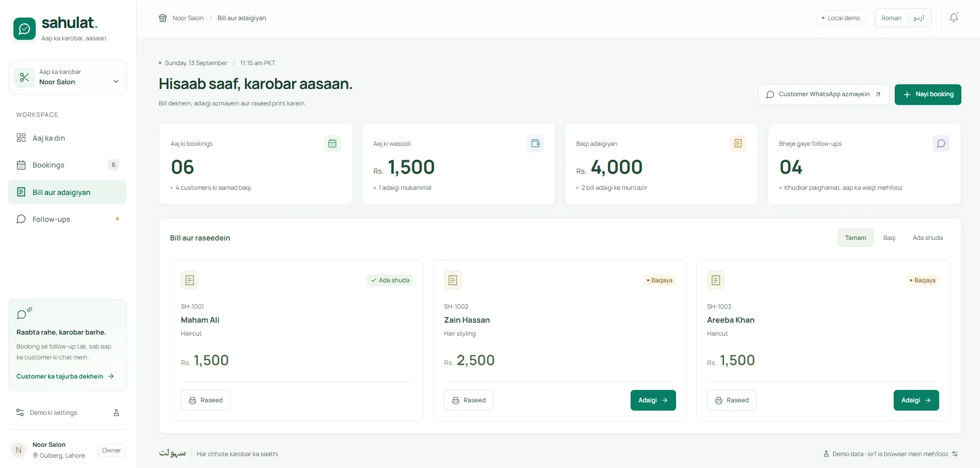Click the Bill aur adaigiyan receipt icon
The image size is (980, 468).
[21, 192]
